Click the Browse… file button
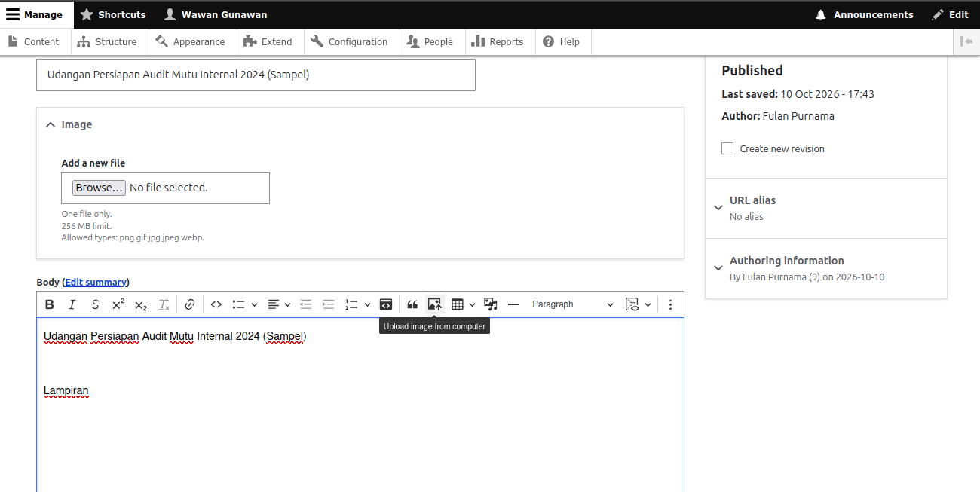Image resolution: width=980 pixels, height=492 pixels. [x=99, y=188]
